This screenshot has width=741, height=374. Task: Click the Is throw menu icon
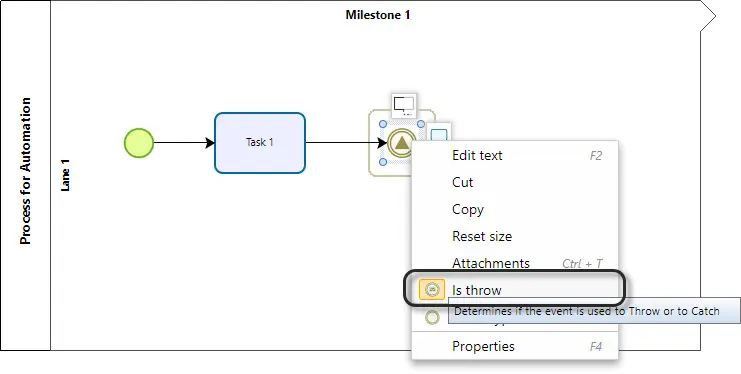[432, 289]
